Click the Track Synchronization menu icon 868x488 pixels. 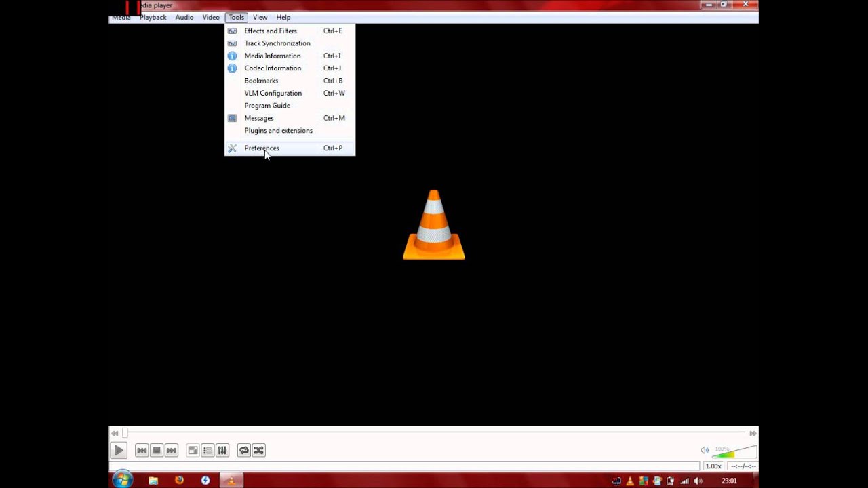point(232,43)
